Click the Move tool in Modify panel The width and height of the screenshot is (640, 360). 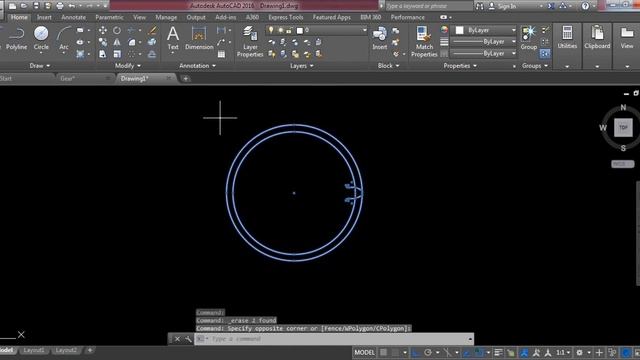click(x=103, y=30)
